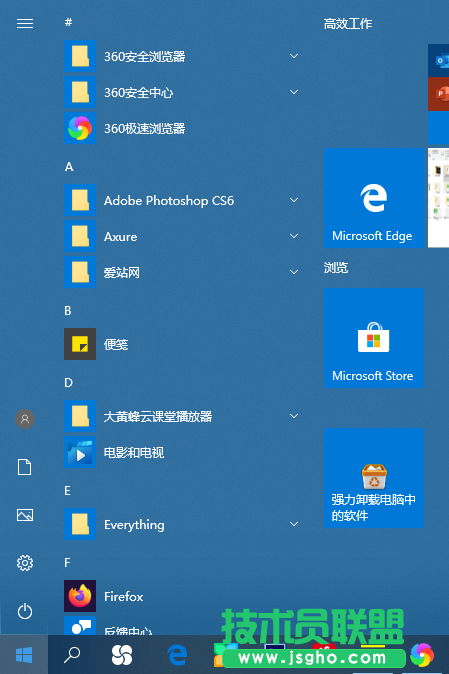Open the 便笺 sticky notes icon

click(80, 344)
